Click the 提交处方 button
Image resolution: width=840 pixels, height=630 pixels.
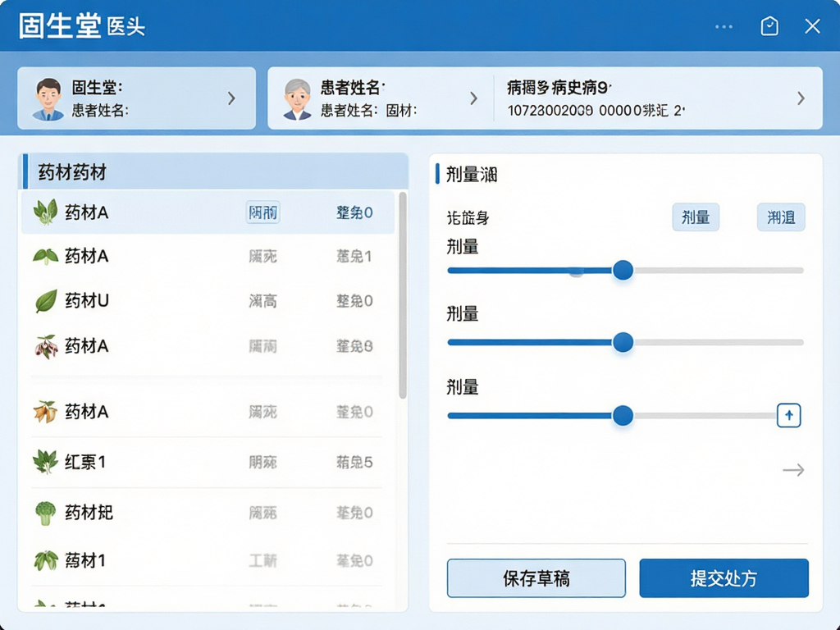(x=724, y=578)
